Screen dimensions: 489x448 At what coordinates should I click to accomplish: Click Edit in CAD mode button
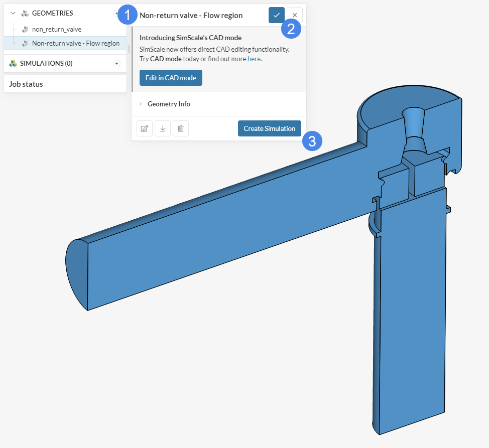coord(171,78)
